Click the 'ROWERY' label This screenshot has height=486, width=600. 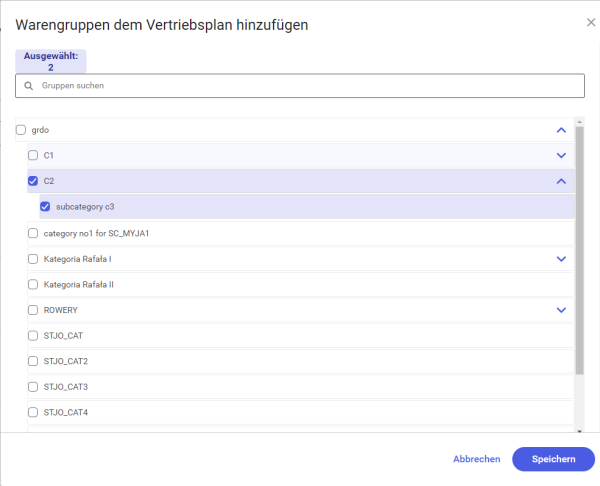(x=60, y=310)
